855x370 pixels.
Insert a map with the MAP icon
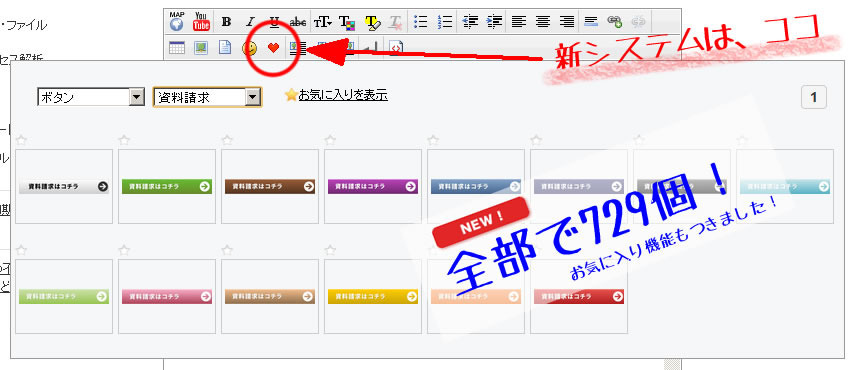pyautogui.click(x=177, y=21)
